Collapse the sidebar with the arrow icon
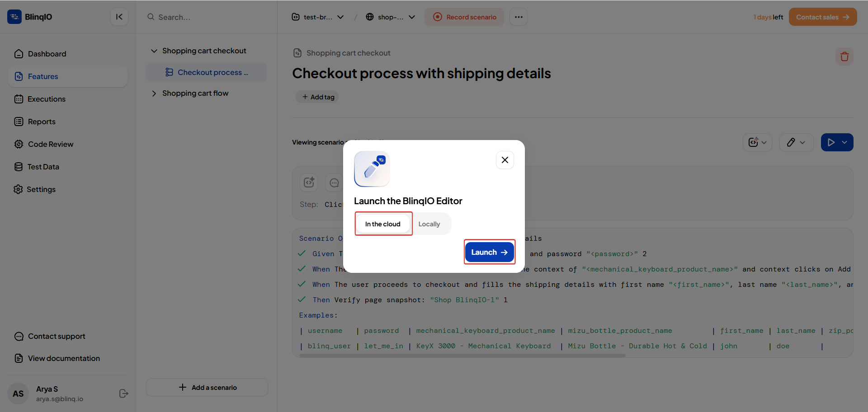Screen dimensions: 868x412 tap(119, 17)
